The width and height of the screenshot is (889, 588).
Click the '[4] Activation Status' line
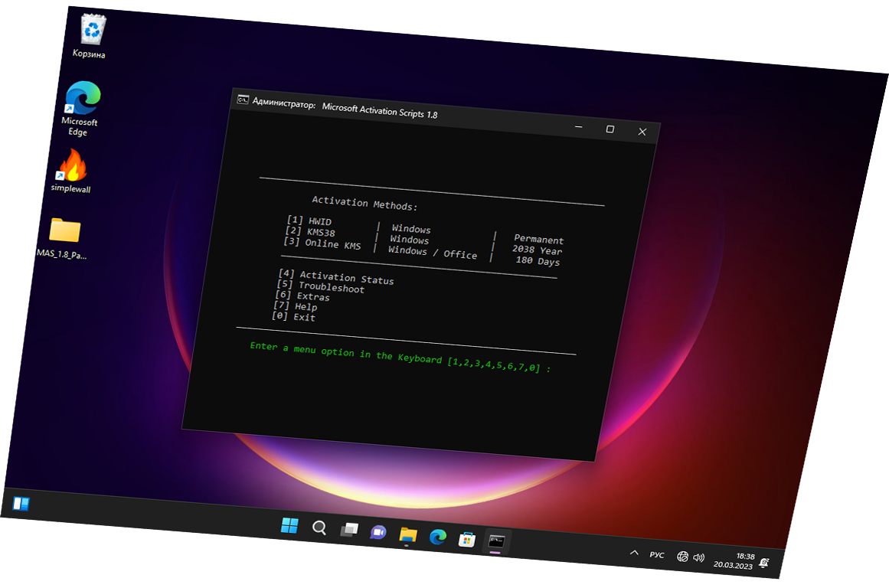pos(335,277)
